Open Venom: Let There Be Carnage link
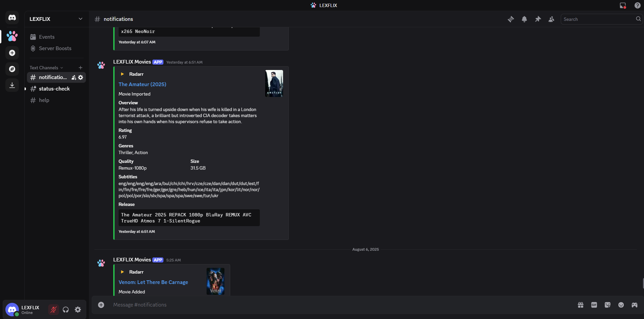This screenshot has width=644, height=319. coord(153,282)
